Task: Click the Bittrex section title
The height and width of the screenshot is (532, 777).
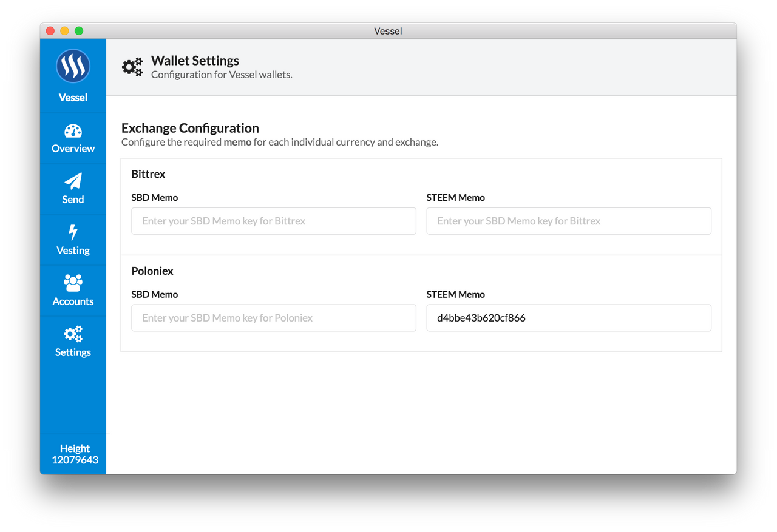Action: pyautogui.click(x=148, y=174)
